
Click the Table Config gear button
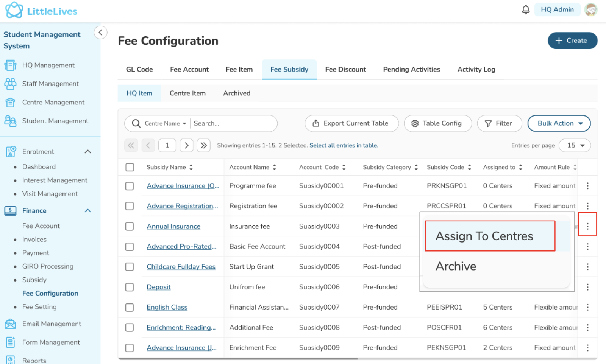(x=437, y=123)
